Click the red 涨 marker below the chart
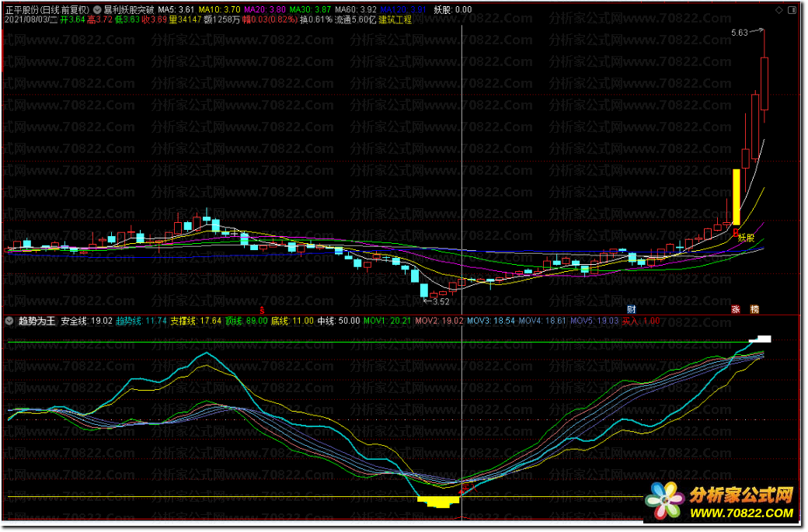The width and height of the screenshot is (808, 532). point(737,310)
